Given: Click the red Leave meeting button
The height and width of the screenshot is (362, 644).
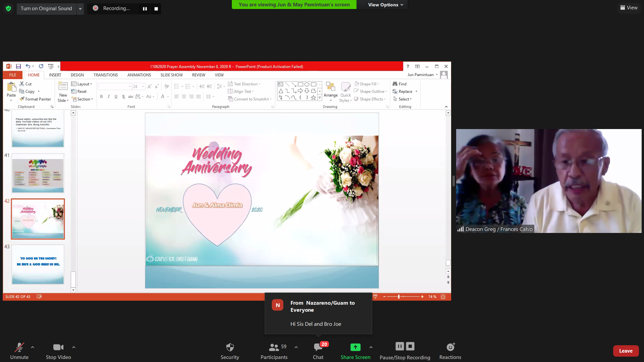Looking at the screenshot, I should [626, 351].
